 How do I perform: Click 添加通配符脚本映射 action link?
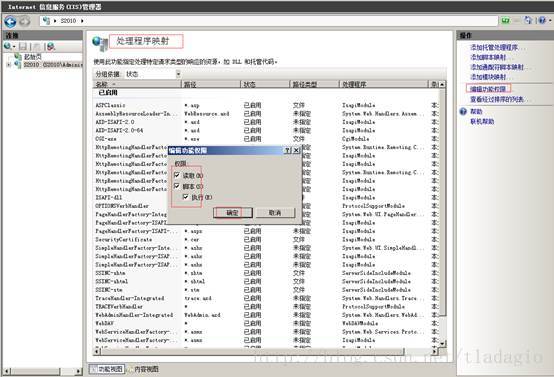click(x=500, y=67)
